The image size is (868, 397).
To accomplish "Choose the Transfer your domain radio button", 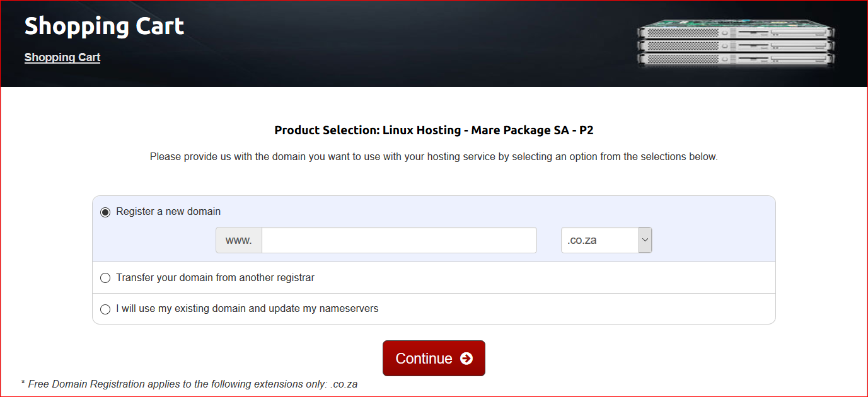I will pyautogui.click(x=105, y=278).
